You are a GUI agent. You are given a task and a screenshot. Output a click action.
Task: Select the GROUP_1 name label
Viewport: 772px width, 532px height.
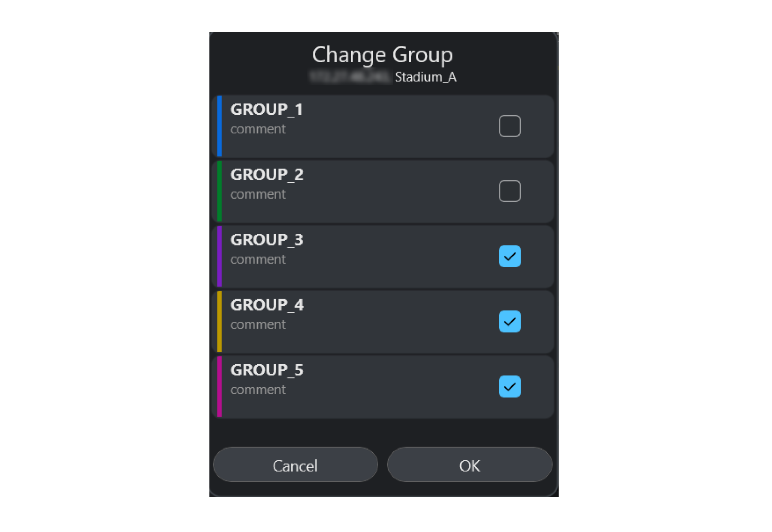267,110
